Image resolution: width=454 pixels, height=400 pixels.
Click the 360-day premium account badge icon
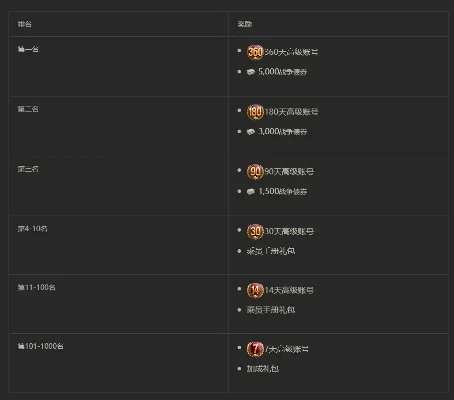click(255, 52)
